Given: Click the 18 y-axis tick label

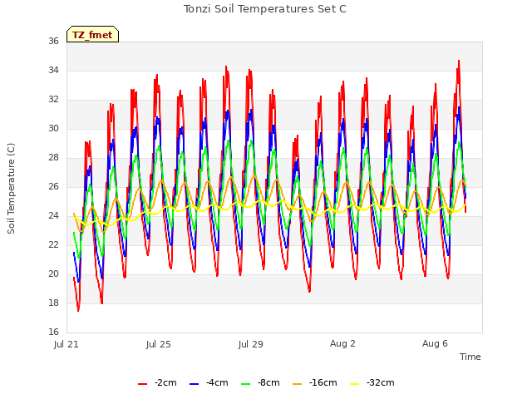Looking at the screenshot, I should click(x=53, y=303).
